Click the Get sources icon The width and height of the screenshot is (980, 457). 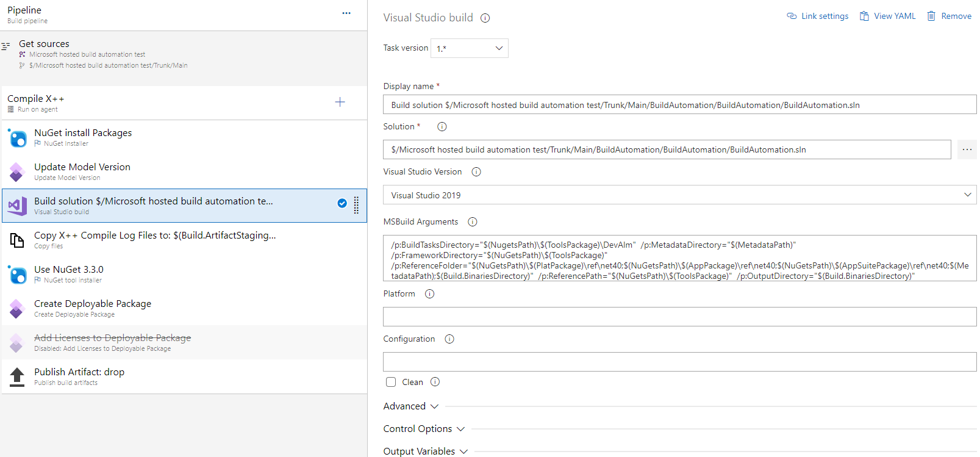pyautogui.click(x=5, y=46)
